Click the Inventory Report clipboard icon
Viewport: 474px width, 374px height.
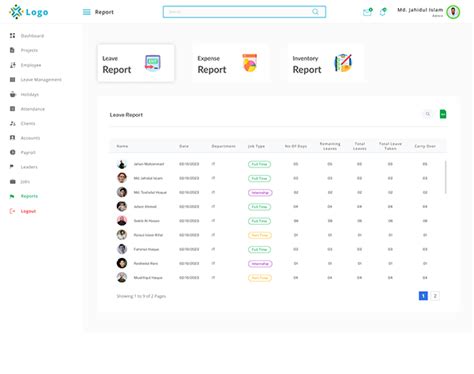(343, 63)
